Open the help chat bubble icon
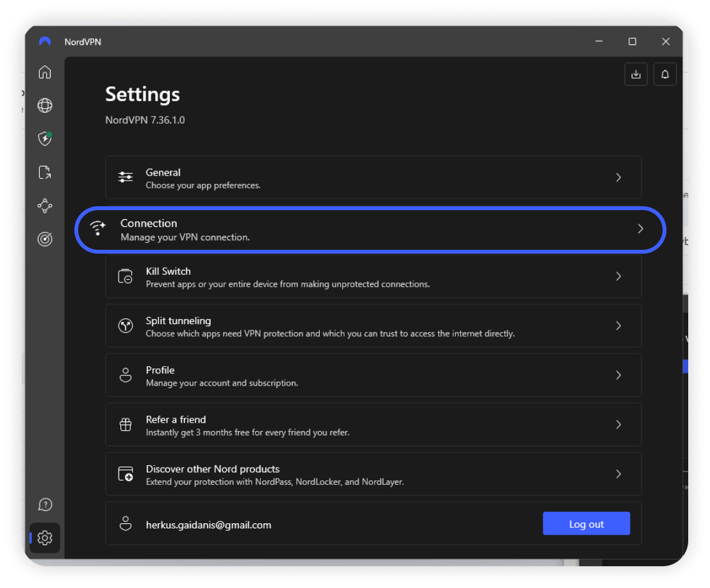This screenshot has width=710, height=588. point(45,505)
